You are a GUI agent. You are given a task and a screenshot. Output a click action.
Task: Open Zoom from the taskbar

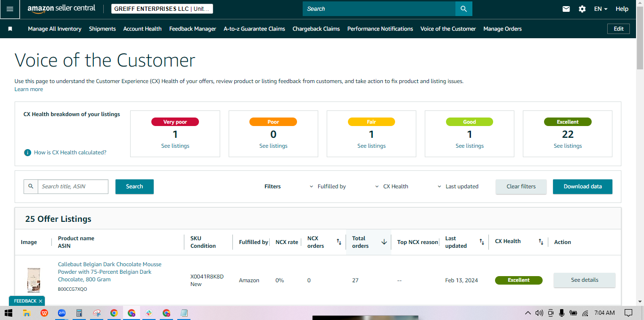click(x=62, y=313)
